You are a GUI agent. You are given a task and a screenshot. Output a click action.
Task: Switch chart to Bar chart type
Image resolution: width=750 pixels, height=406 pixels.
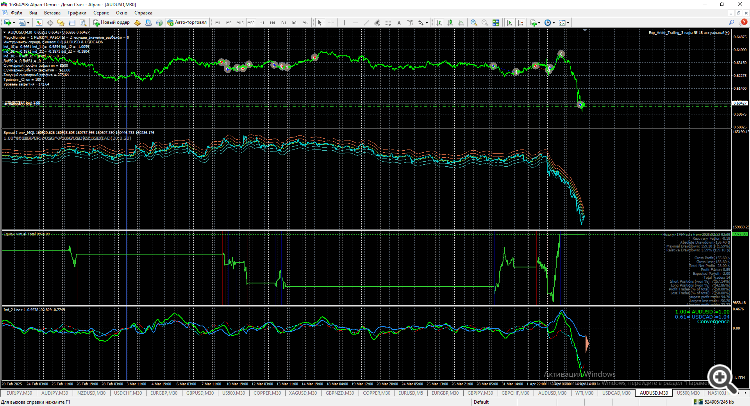pyautogui.click(x=439, y=22)
